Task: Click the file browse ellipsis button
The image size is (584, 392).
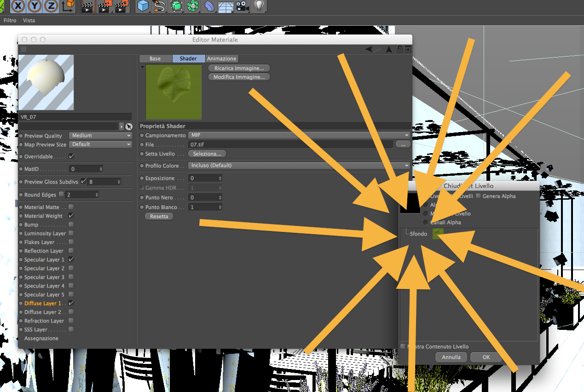Action: click(x=403, y=144)
